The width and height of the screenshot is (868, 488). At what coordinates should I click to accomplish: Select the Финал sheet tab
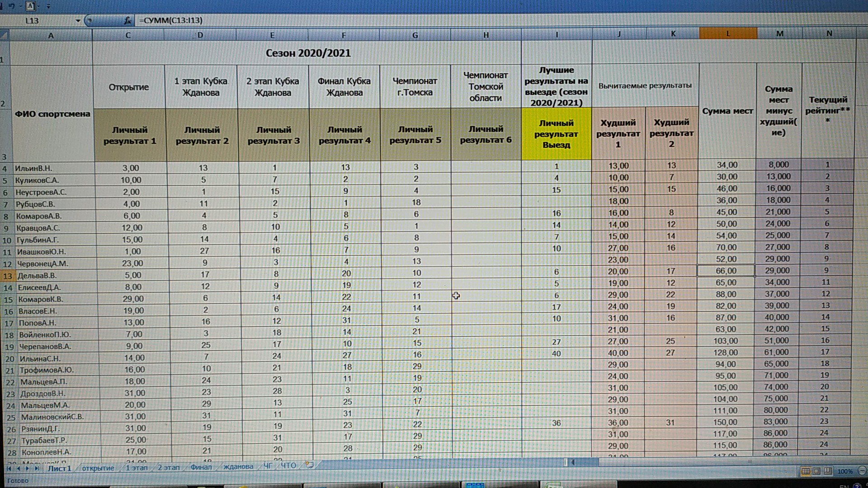201,467
